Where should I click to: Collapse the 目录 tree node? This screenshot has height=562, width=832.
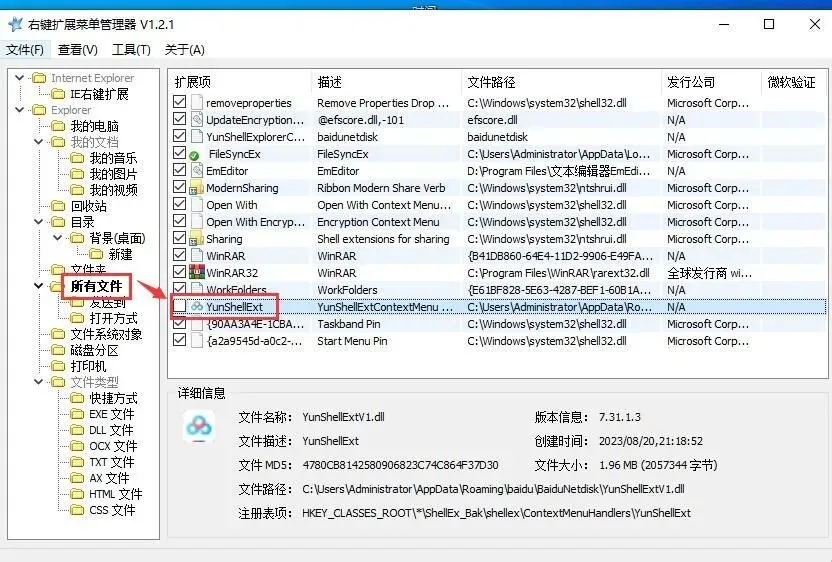click(x=39, y=222)
